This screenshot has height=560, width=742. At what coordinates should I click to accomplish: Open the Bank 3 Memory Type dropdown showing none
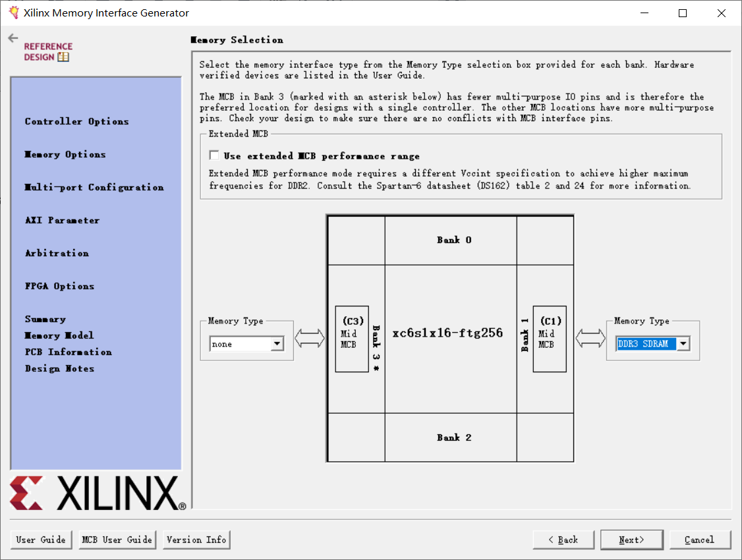coord(246,344)
